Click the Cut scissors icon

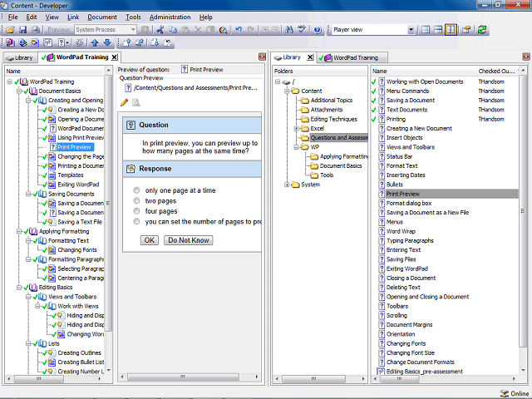click(x=160, y=30)
